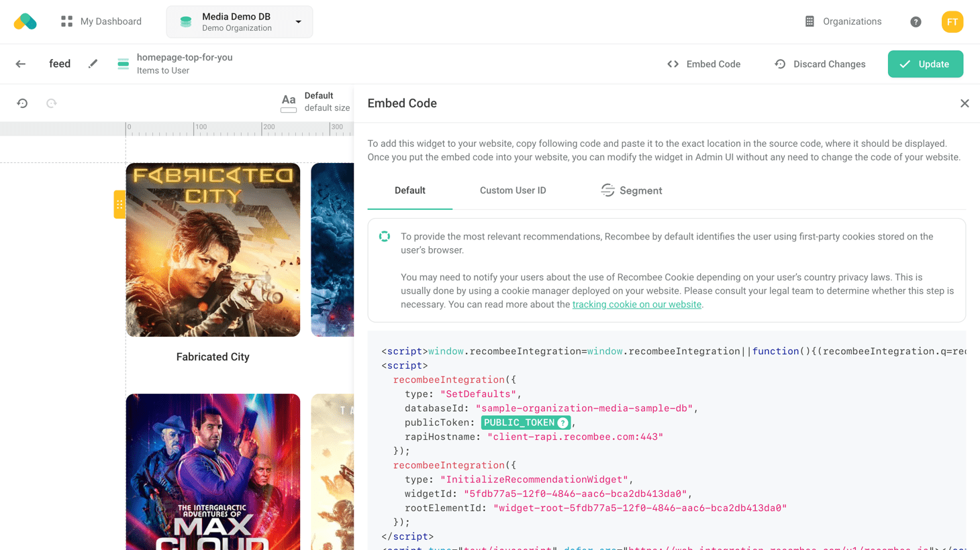Viewport: 980px width, 550px height.
Task: Go back using the left arrow
Action: pyautogui.click(x=21, y=64)
